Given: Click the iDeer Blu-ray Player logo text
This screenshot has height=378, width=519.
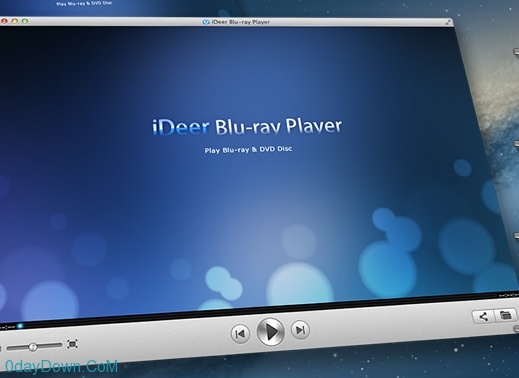Looking at the screenshot, I should [247, 127].
